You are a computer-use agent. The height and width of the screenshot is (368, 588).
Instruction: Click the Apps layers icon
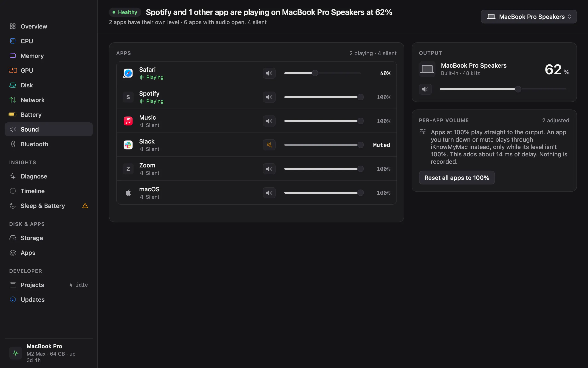(x=13, y=253)
